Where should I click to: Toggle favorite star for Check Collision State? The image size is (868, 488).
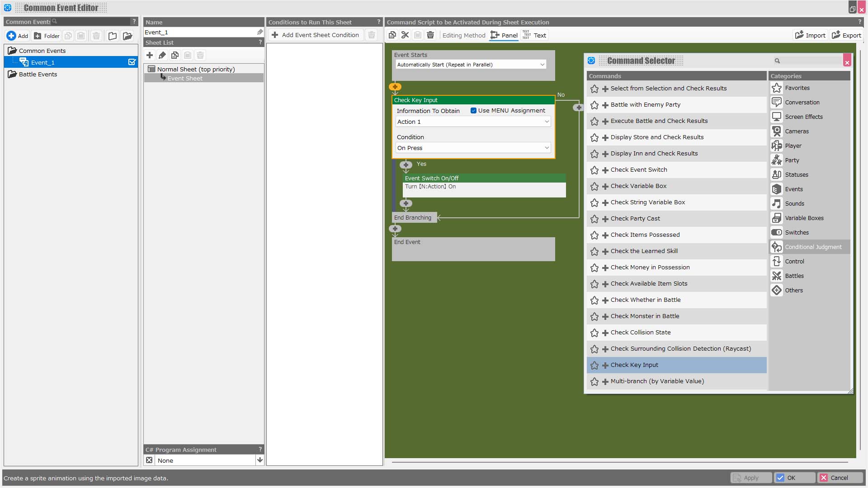coord(594,333)
